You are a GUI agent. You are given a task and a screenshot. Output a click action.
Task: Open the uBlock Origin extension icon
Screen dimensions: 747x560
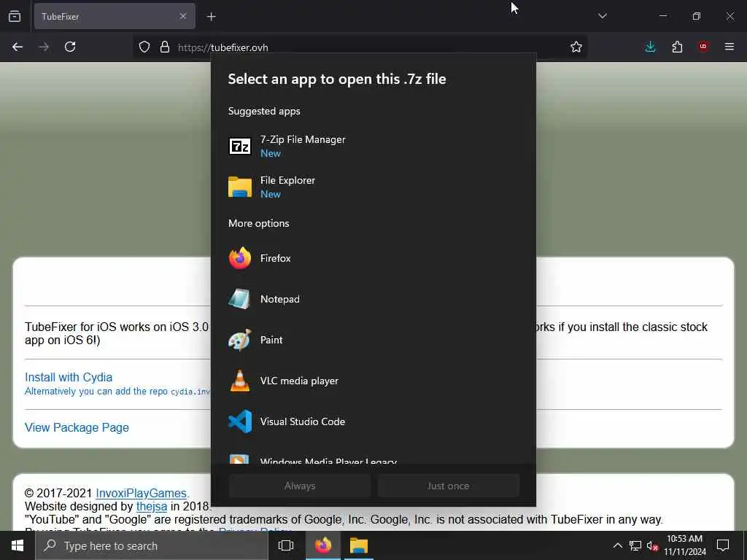[703, 47]
